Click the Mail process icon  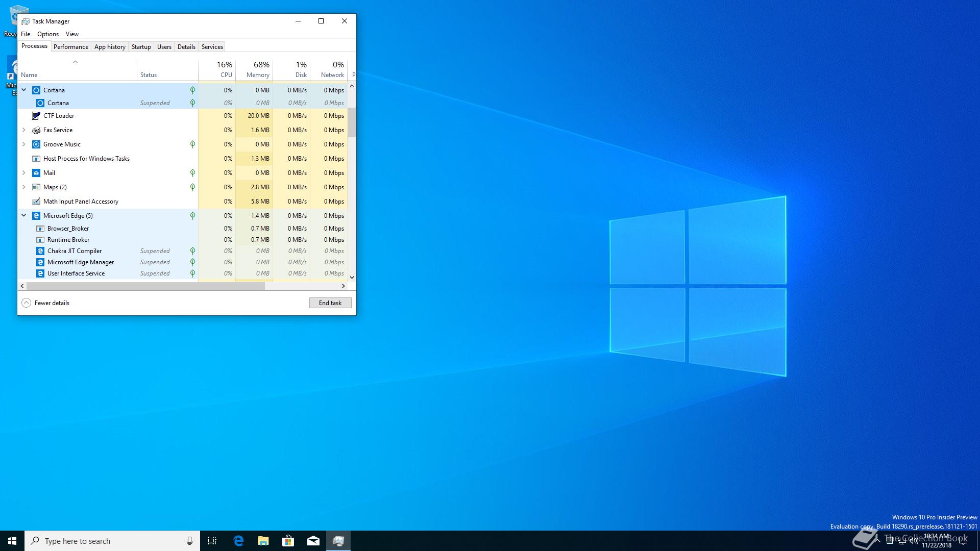(36, 173)
